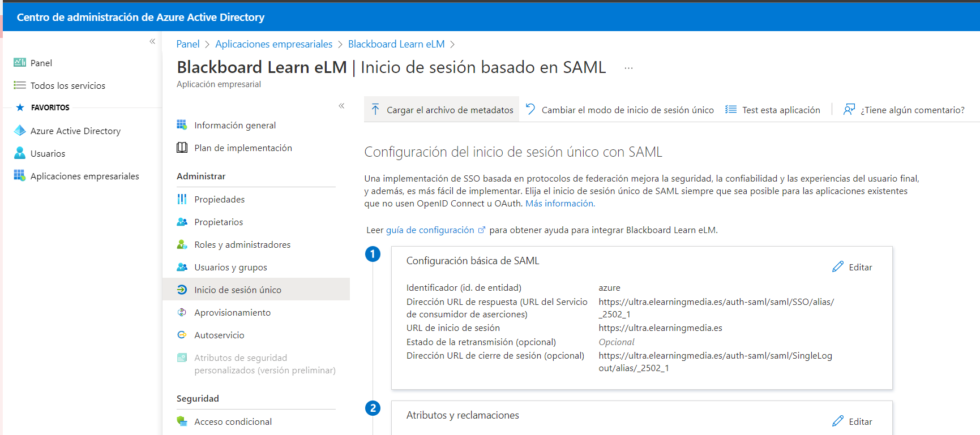Screen dimensions: 980x435
Task: Click the pencil icon in Atributos y reclamaciones
Action: click(838, 421)
